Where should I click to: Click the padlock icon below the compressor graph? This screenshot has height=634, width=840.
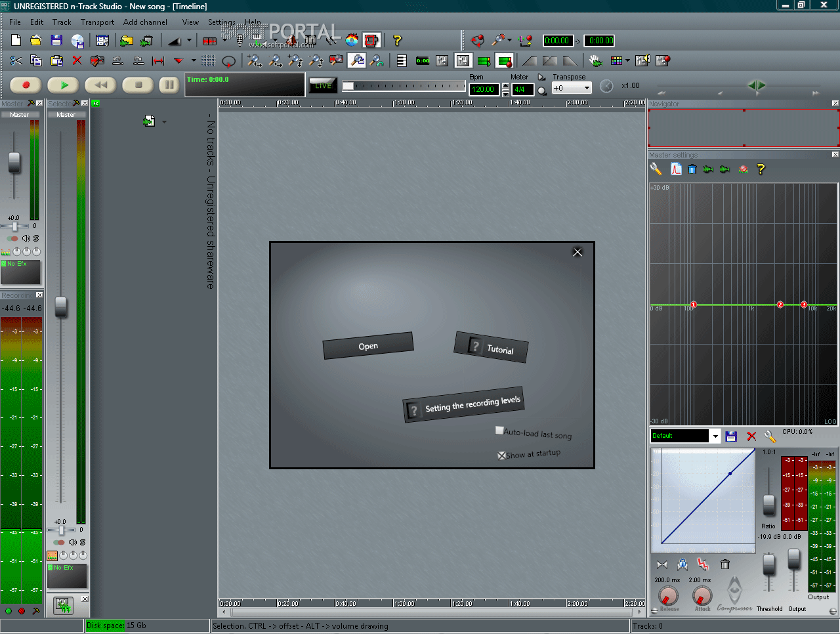pyautogui.click(x=682, y=564)
